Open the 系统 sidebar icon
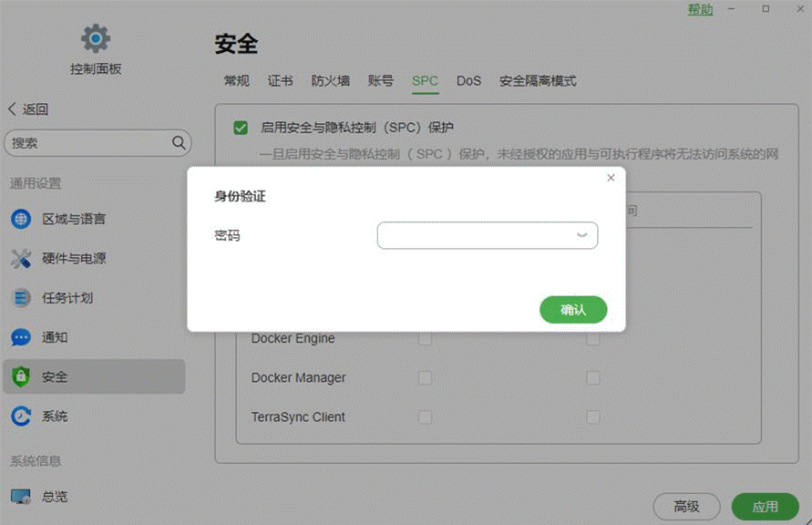 point(20,417)
